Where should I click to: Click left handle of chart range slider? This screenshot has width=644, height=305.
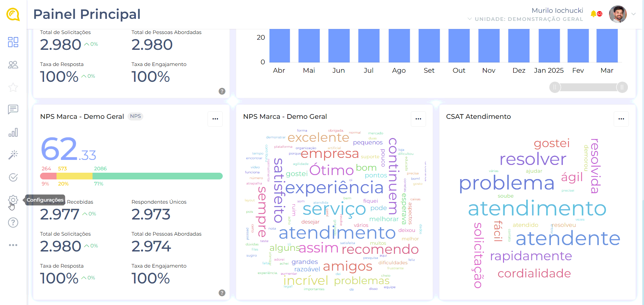click(555, 87)
